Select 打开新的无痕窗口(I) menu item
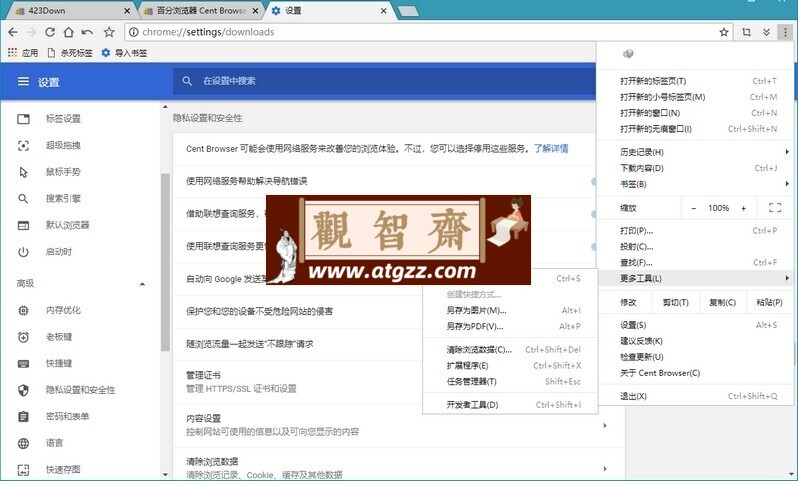 (x=695, y=129)
